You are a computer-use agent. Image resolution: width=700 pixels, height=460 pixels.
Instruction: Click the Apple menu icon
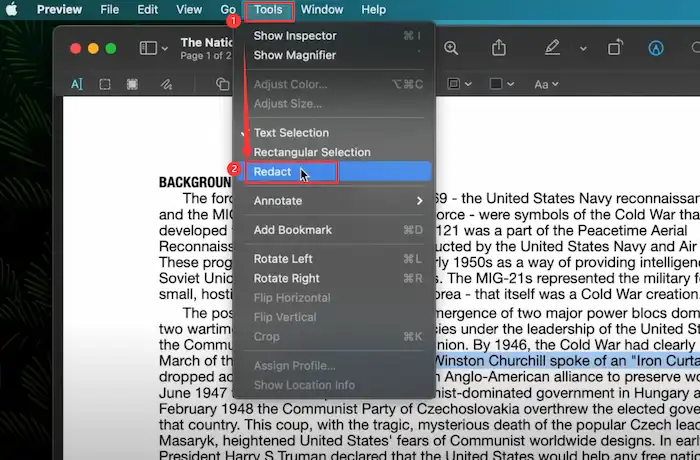tap(14, 10)
